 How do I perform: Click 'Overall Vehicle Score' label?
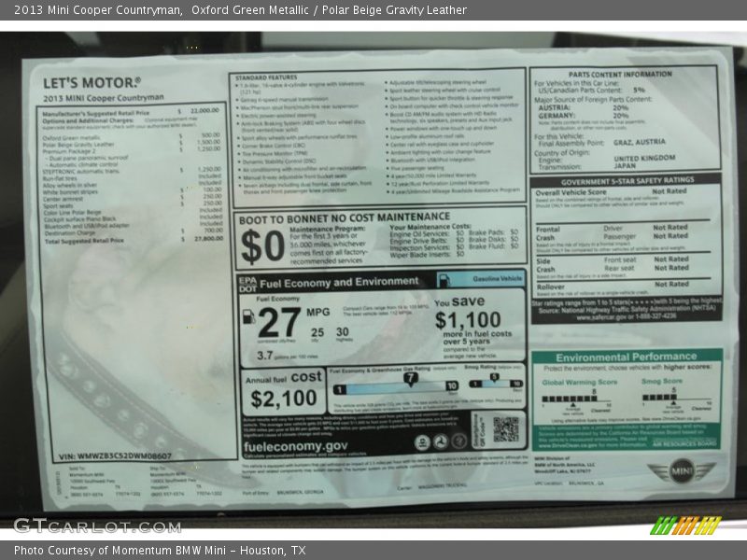click(x=571, y=192)
